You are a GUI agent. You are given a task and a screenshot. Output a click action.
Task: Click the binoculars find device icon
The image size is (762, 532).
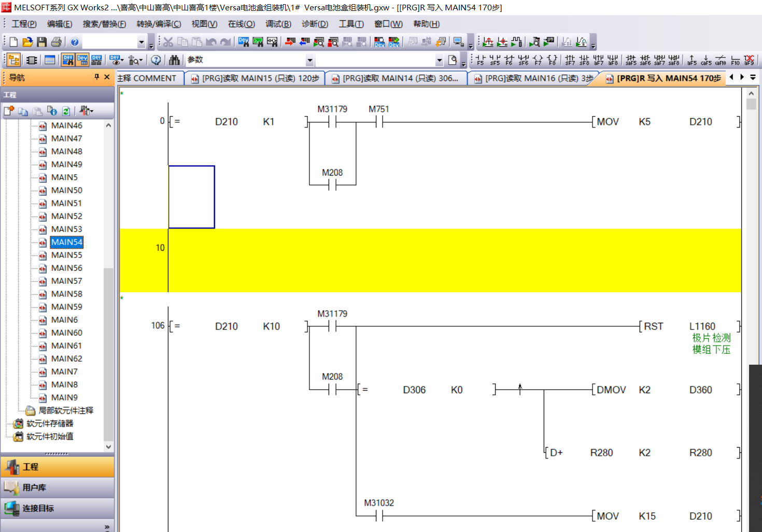tap(174, 60)
